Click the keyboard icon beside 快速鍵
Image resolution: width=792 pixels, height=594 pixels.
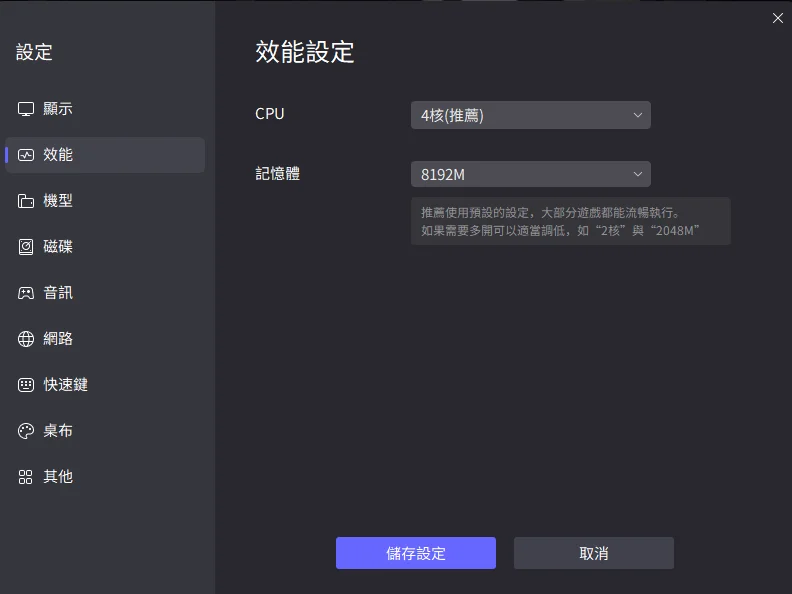pos(26,385)
